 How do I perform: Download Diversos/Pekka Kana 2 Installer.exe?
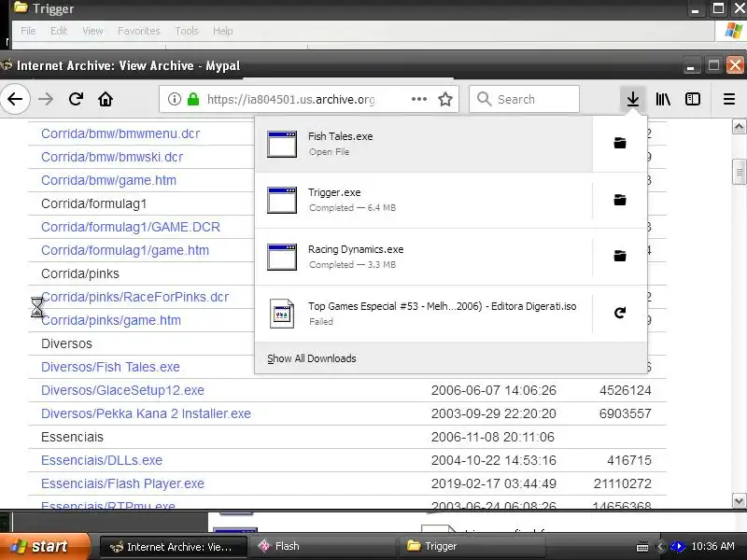tap(146, 413)
